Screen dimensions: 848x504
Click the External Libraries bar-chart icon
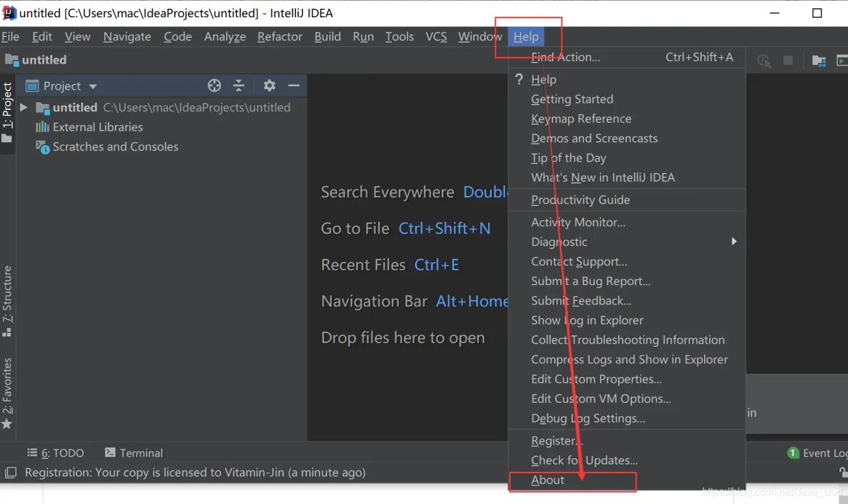[42, 127]
